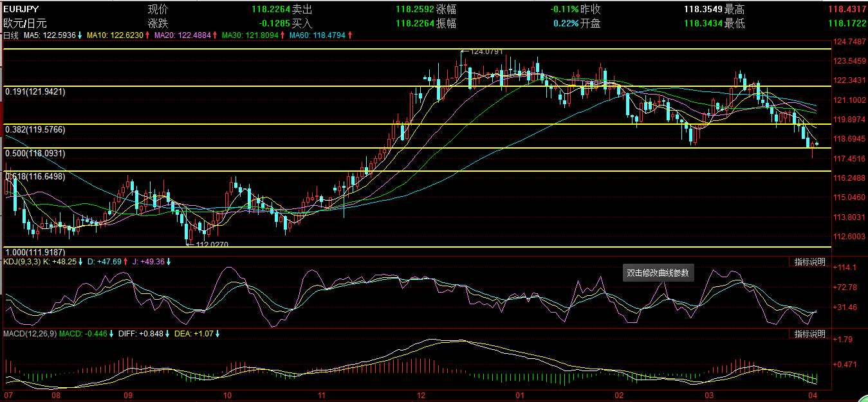Click the +0.471 MACD axis value
The image size is (868, 402).
click(x=845, y=364)
